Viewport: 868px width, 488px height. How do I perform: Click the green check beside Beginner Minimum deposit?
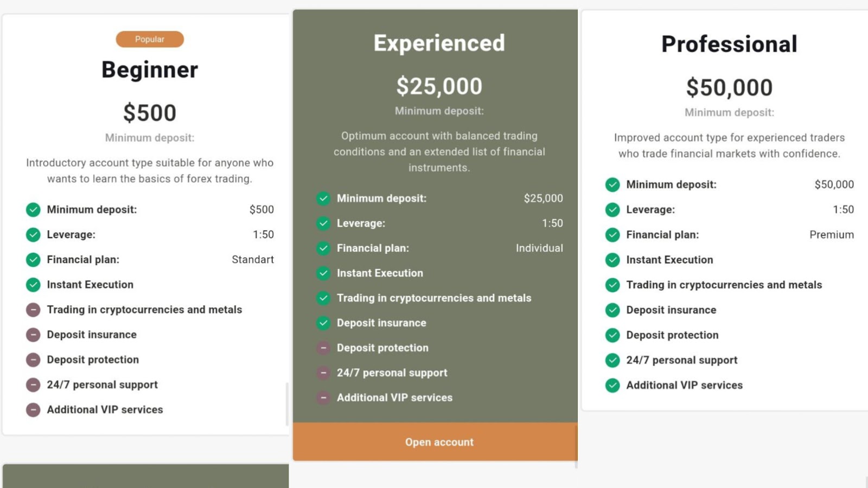(x=33, y=210)
